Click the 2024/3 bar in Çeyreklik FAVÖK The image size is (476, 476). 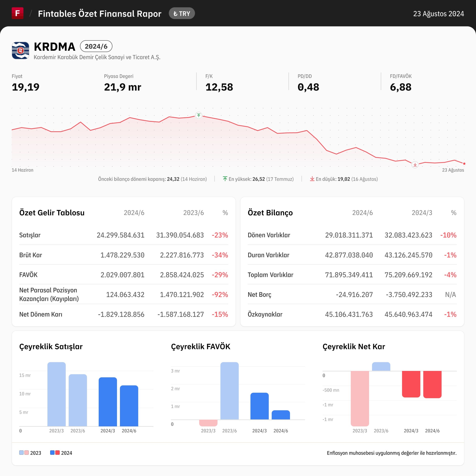pyautogui.click(x=260, y=406)
